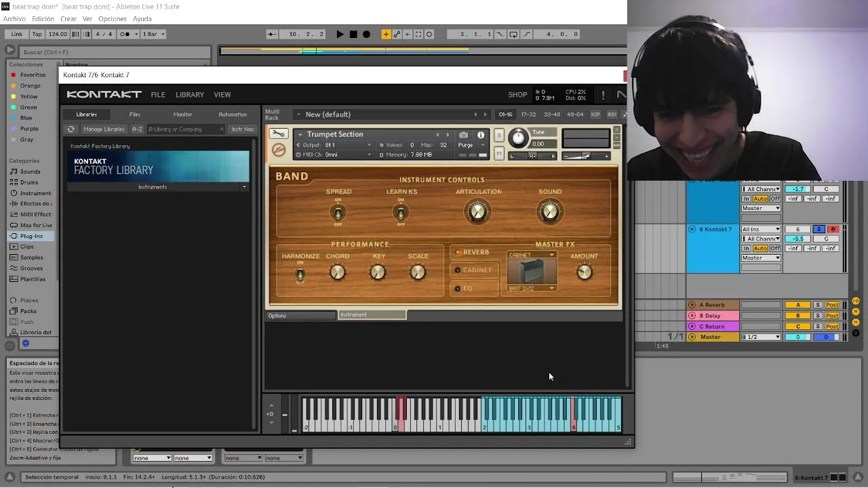Select previous instrument preset arrow beside Trumpet Section
Screen dimensions: 868x488
point(437,135)
